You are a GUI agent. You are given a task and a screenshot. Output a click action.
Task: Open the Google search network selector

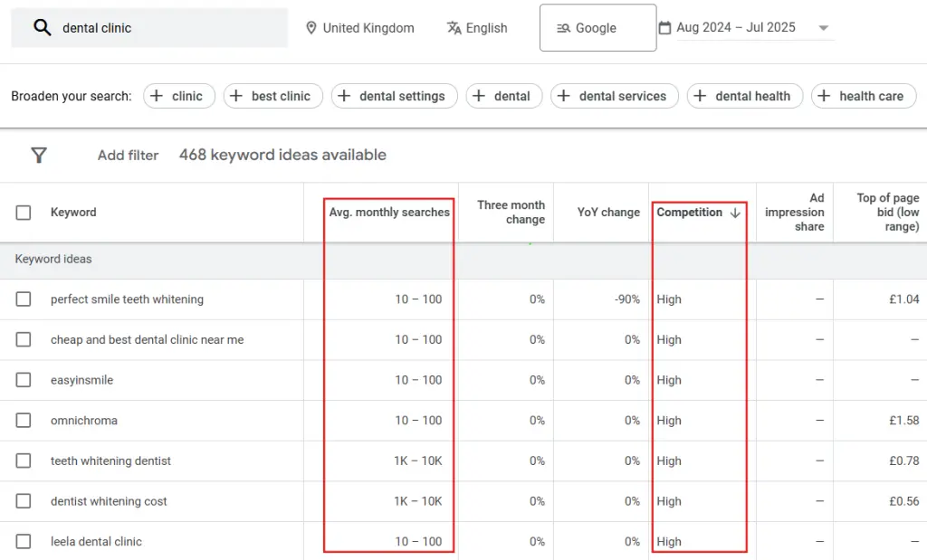pyautogui.click(x=597, y=27)
